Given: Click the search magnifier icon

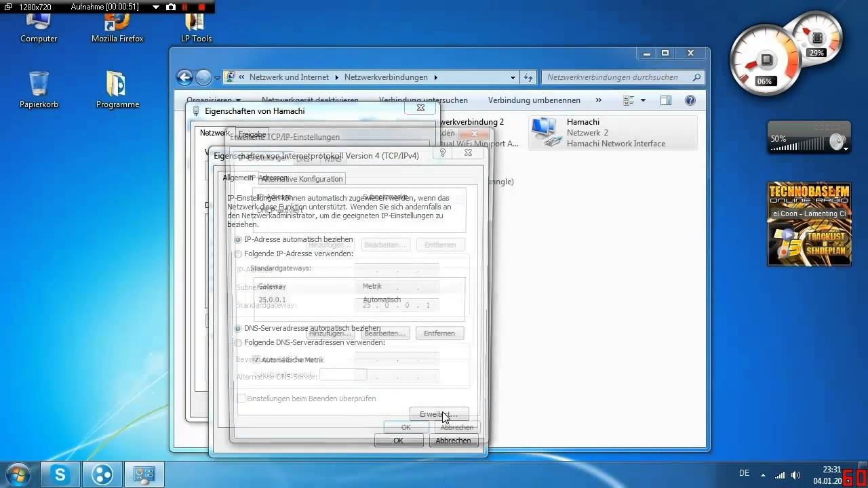Looking at the screenshot, I should coord(696,77).
